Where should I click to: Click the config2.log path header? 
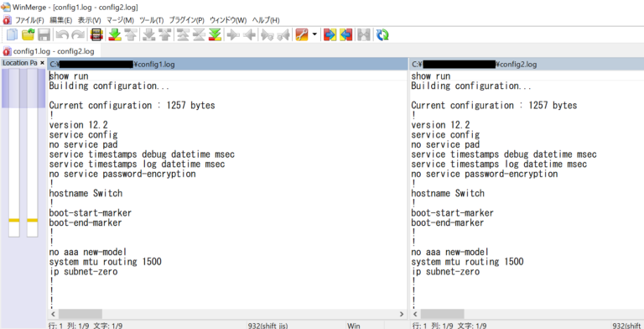[x=527, y=64]
